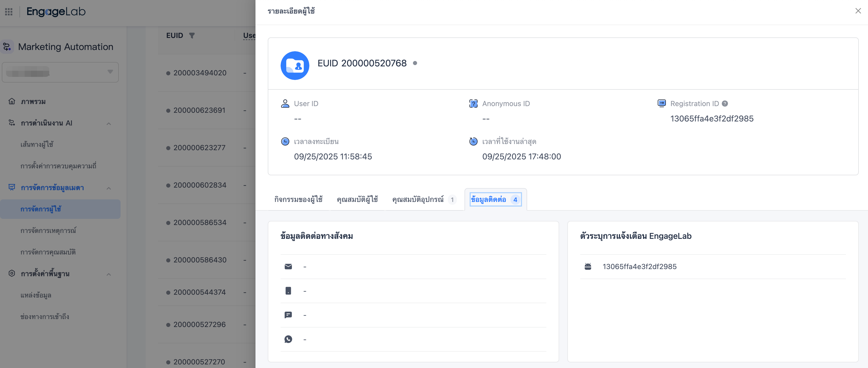Click the last active time 09/25/2025 17:48:00
Viewport: 868px width, 368px height.
click(x=521, y=157)
